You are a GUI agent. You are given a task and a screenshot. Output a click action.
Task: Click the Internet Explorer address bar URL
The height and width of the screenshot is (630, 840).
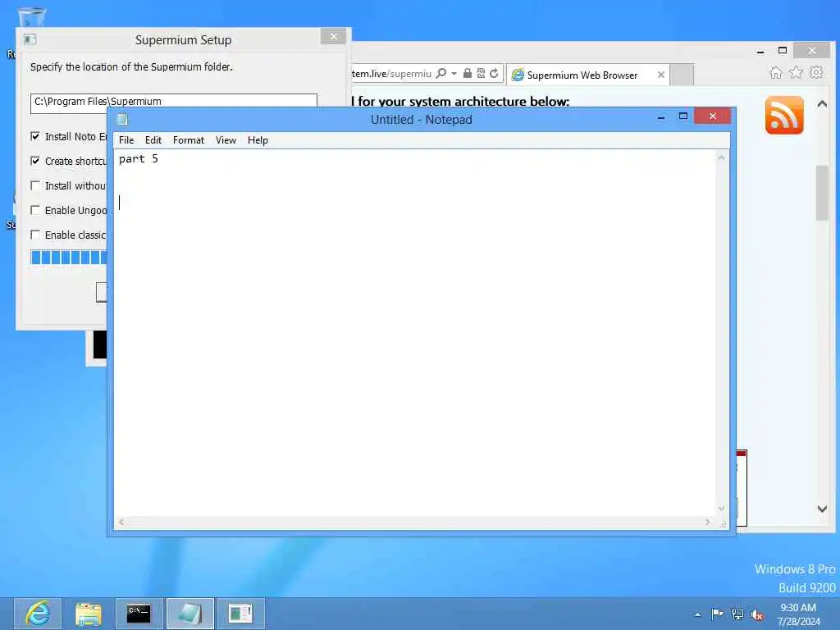[x=391, y=73]
